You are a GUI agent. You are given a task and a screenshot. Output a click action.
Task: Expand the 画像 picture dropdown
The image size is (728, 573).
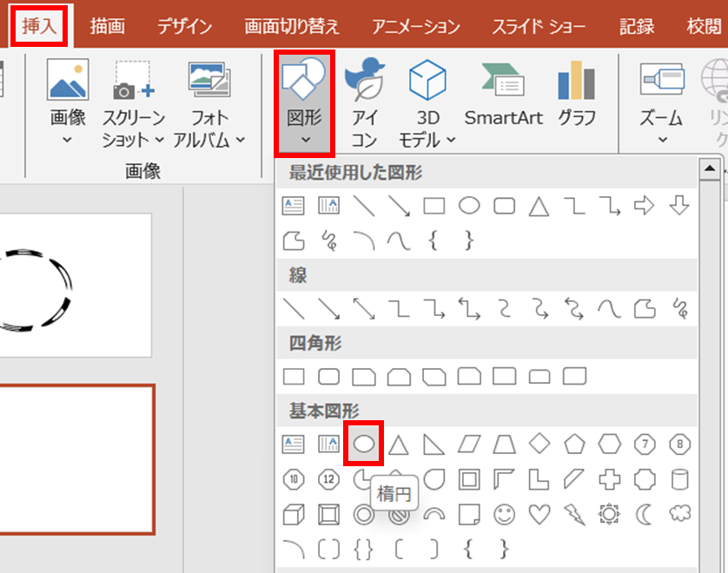68,139
